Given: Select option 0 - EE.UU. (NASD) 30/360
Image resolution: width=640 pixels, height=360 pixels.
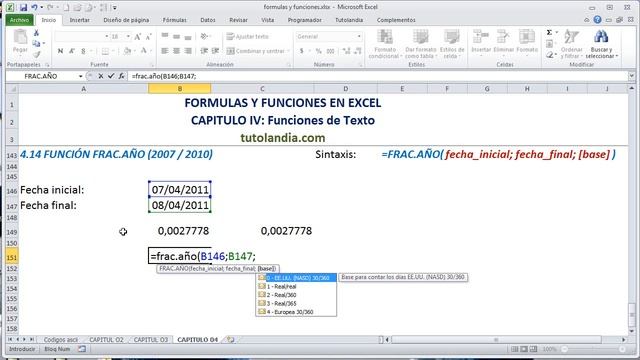Looking at the screenshot, I should click(296, 278).
